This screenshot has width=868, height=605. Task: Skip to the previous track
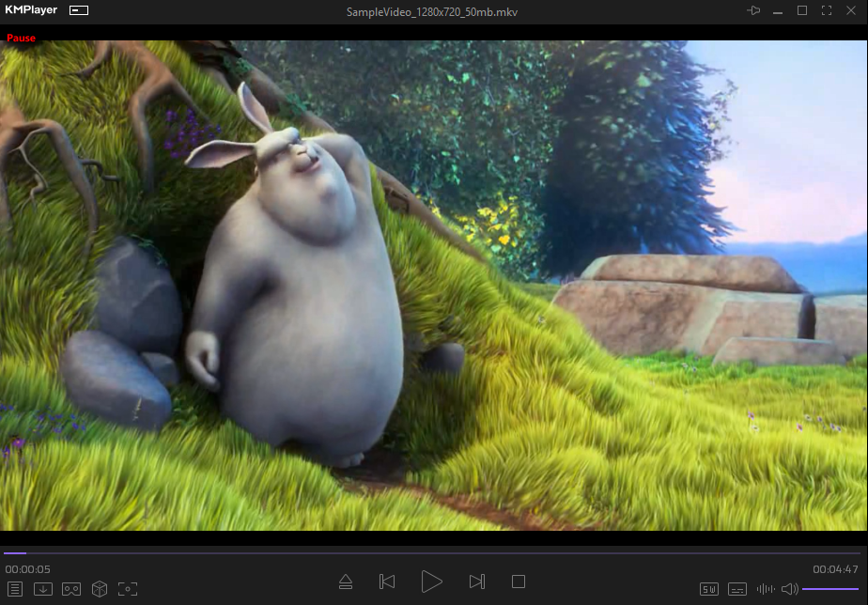click(x=387, y=582)
